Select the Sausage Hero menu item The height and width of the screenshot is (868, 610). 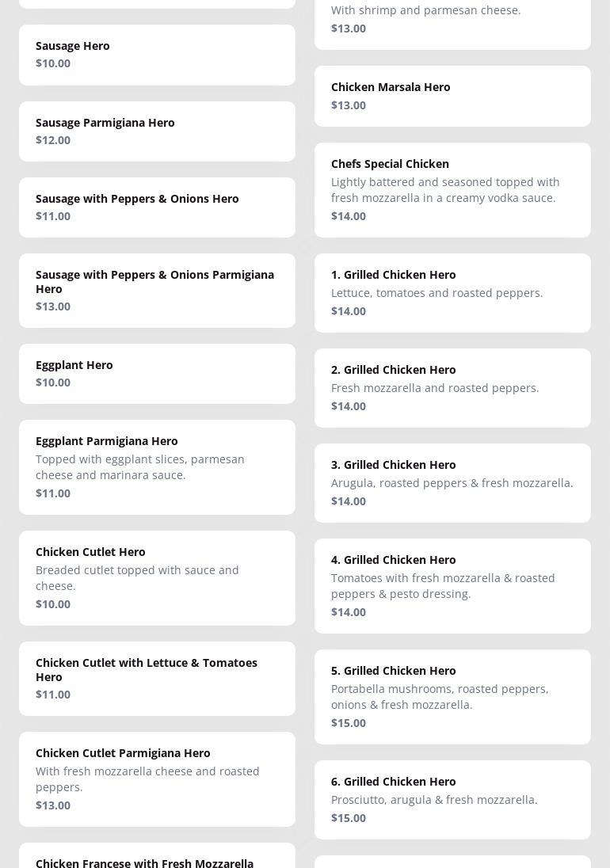tap(157, 55)
